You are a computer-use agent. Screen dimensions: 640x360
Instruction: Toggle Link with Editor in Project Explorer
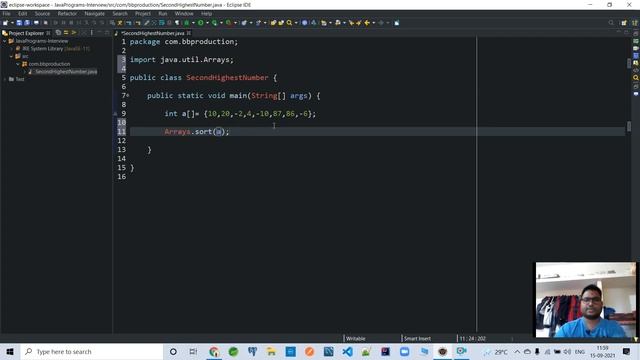[66, 33]
